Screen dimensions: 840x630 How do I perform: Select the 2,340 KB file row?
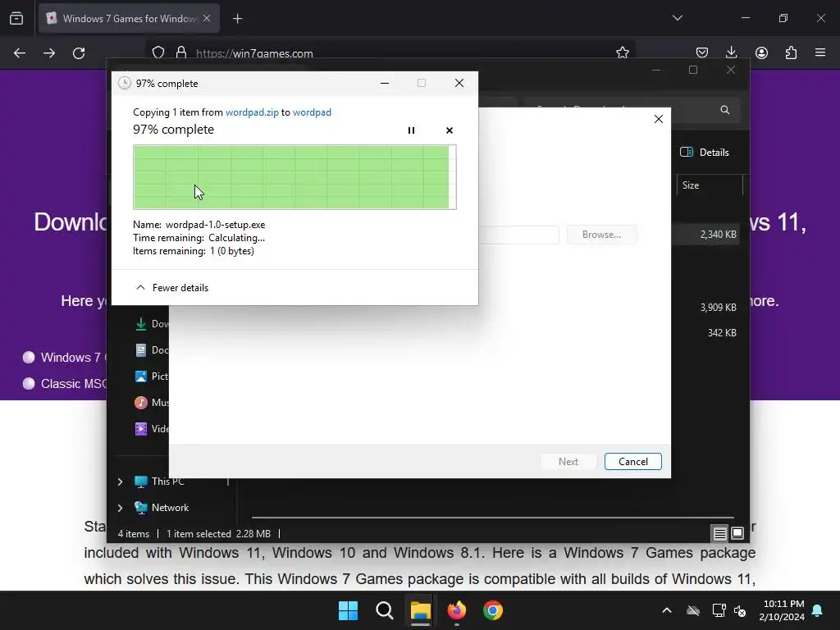click(x=707, y=234)
